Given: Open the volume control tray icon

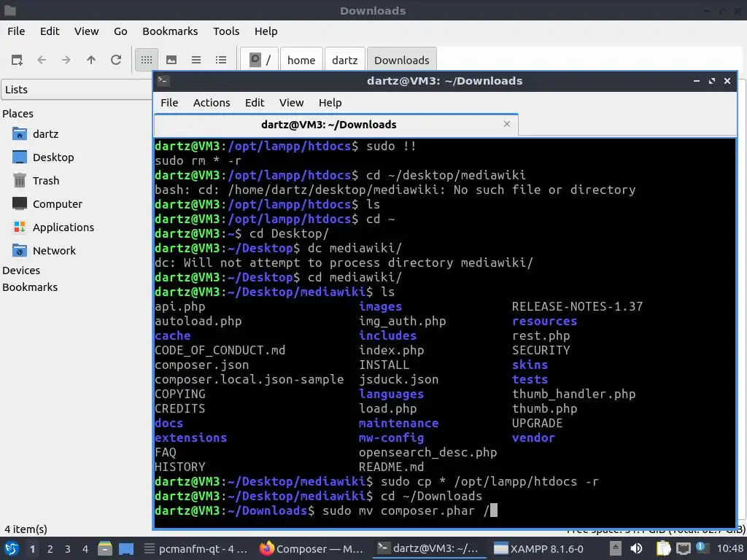Looking at the screenshot, I should [636, 549].
